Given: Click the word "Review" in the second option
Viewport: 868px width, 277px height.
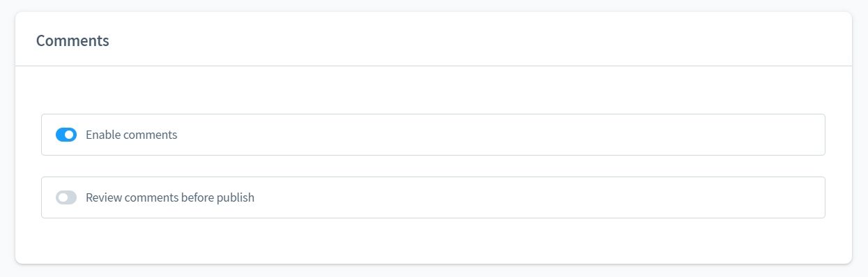Looking at the screenshot, I should (102, 197).
